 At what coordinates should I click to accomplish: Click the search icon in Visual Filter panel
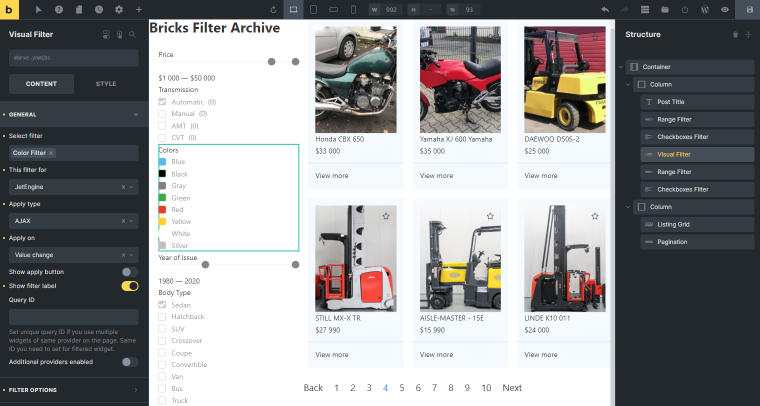click(132, 34)
